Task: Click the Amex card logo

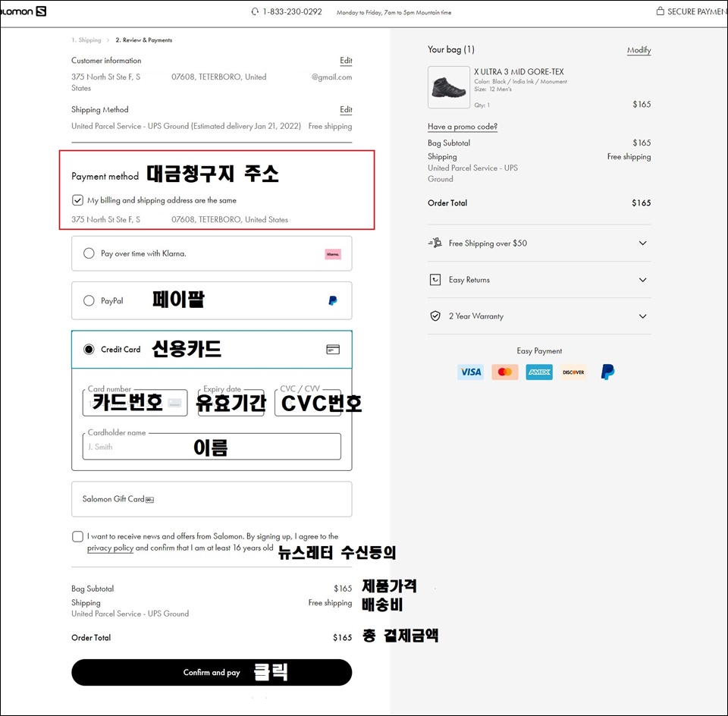Action: point(539,372)
